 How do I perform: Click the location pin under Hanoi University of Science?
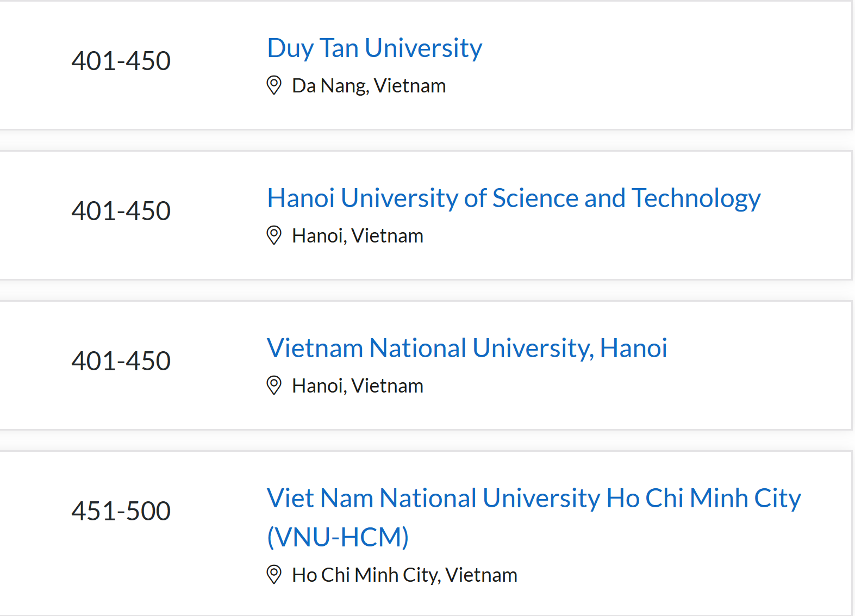[x=274, y=235]
